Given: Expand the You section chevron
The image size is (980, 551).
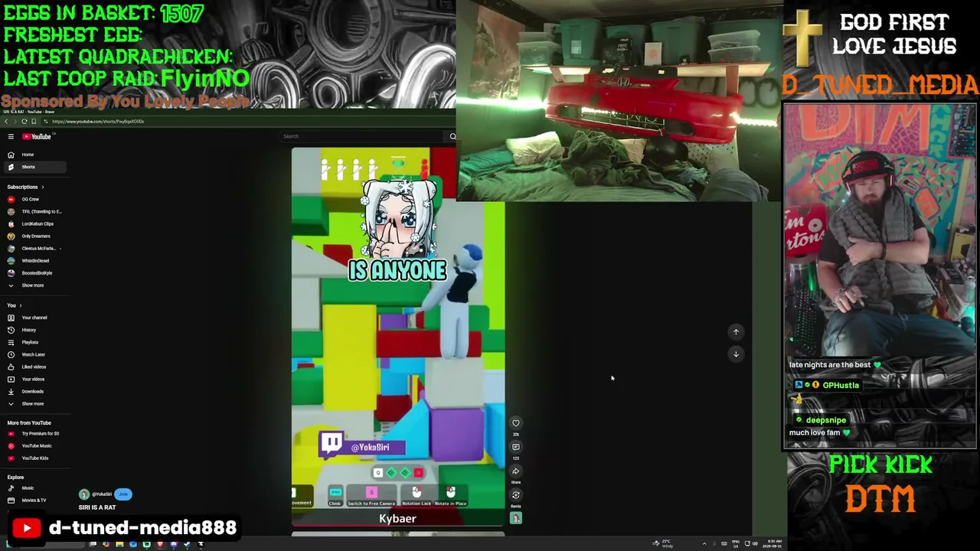Looking at the screenshot, I should point(20,305).
